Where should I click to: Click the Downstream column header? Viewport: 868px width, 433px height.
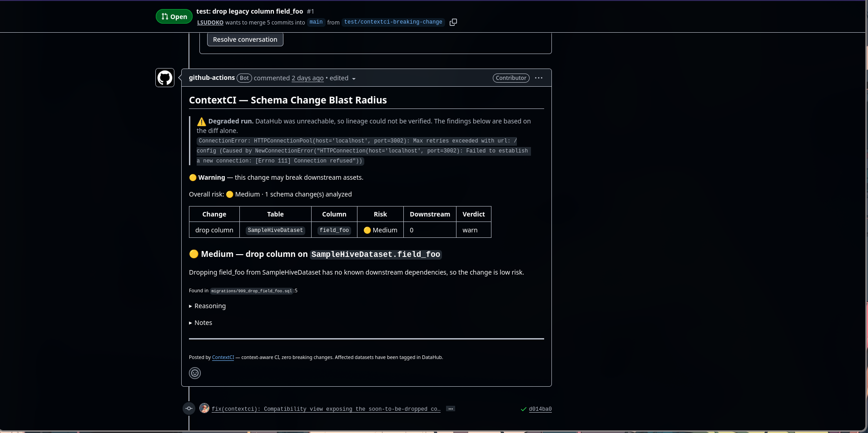coord(430,214)
